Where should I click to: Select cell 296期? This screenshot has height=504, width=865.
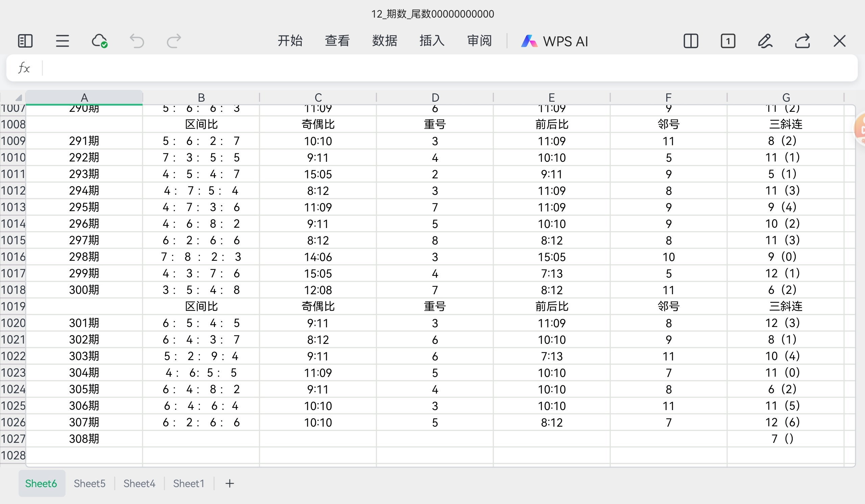pos(84,224)
